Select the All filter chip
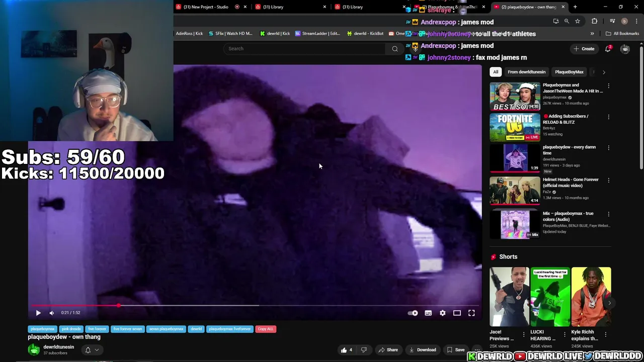Image resolution: width=644 pixels, height=362 pixels. point(496,72)
